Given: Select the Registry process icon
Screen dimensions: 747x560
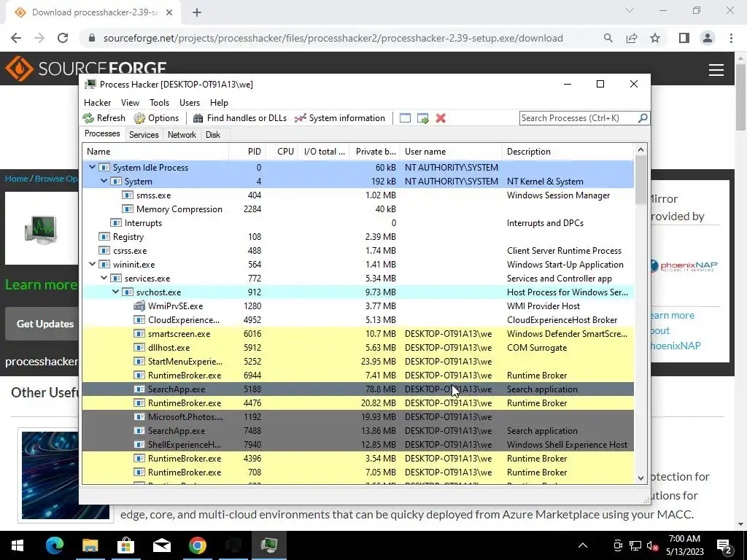Looking at the screenshot, I should click(104, 237).
